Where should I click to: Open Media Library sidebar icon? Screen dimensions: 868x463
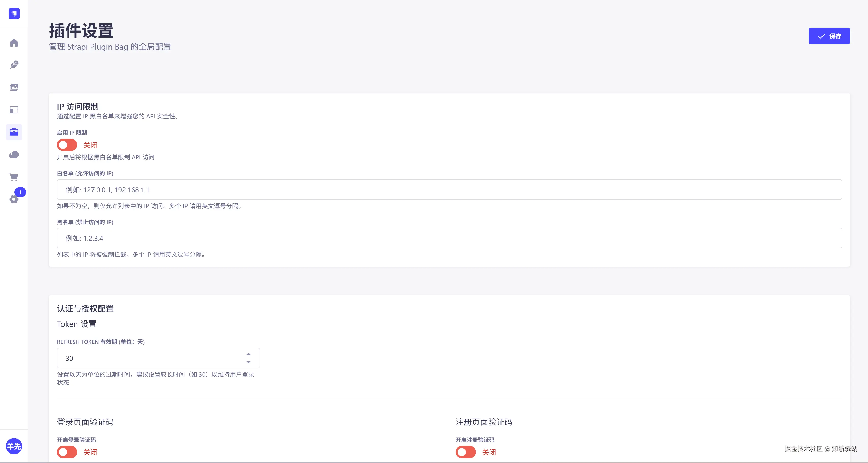pyautogui.click(x=14, y=88)
